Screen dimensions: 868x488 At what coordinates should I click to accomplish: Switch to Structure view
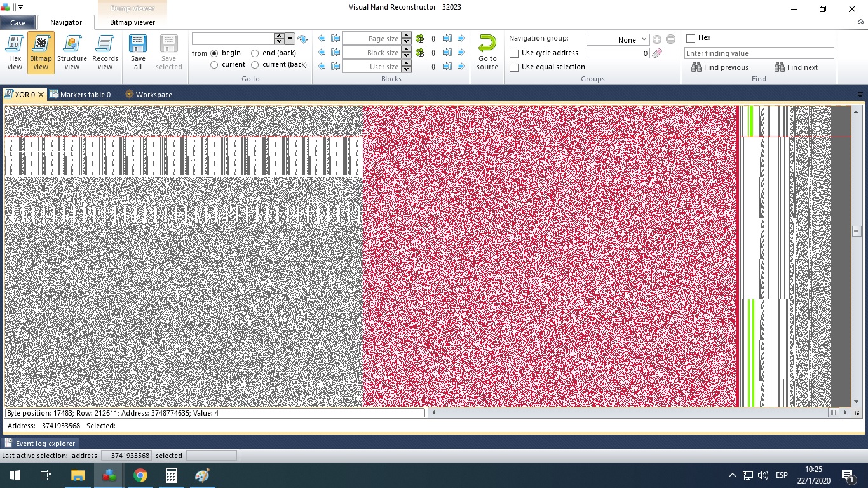(x=72, y=53)
